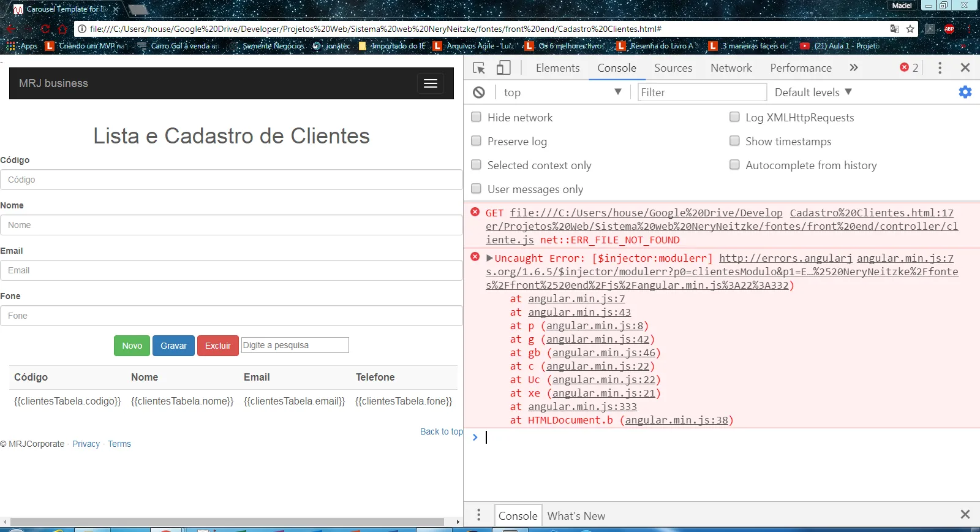The height and width of the screenshot is (532, 980).
Task: Click the green Novo button
Action: pyautogui.click(x=132, y=346)
